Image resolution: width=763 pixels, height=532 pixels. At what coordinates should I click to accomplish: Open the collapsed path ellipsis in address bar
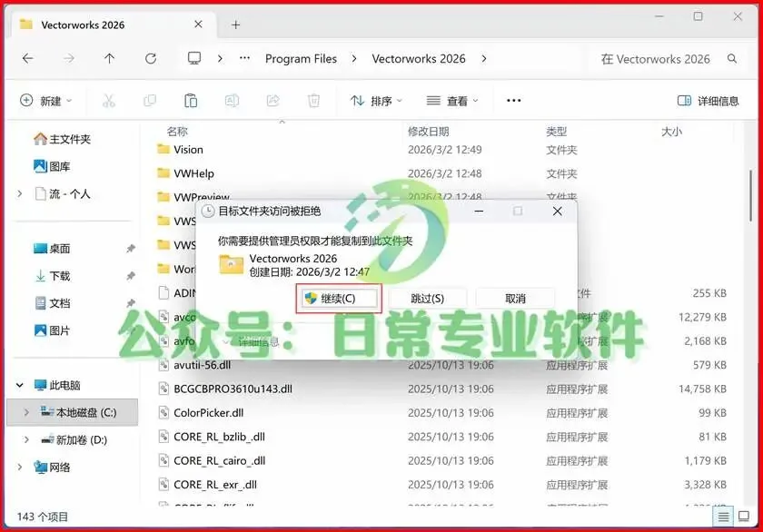(244, 58)
